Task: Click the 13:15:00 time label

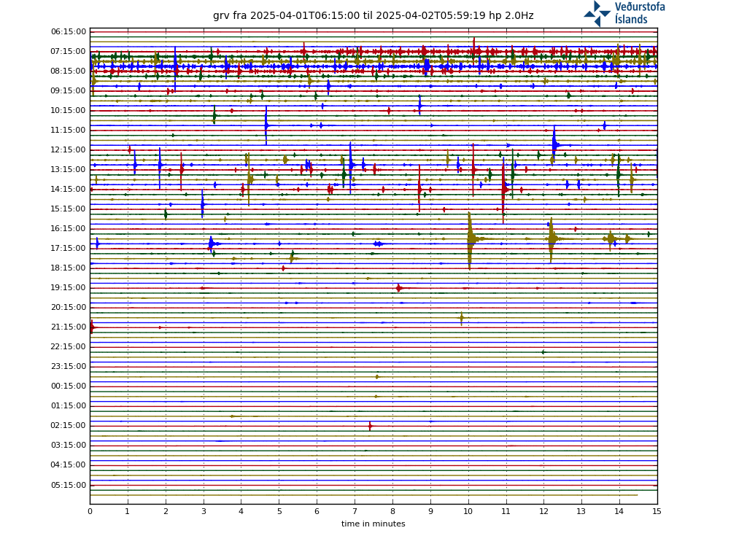Action: pyautogui.click(x=69, y=169)
